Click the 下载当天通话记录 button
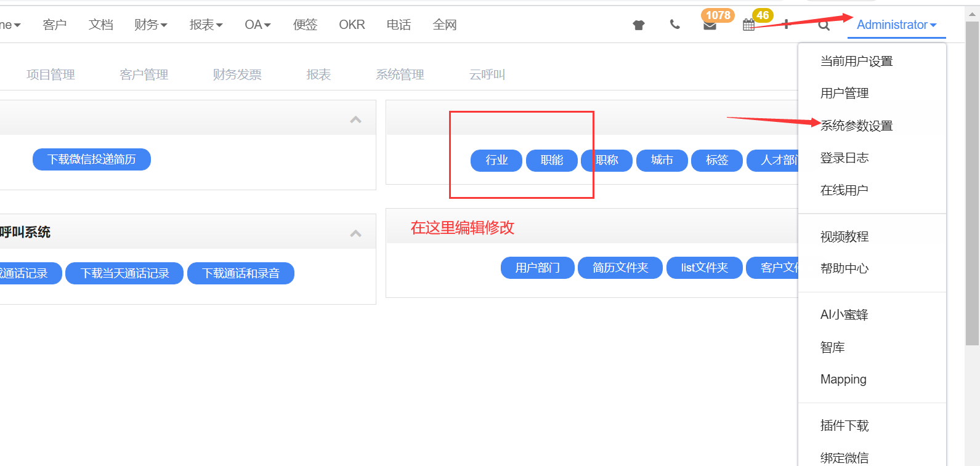Viewport: 980px width, 466px height. pyautogui.click(x=124, y=273)
